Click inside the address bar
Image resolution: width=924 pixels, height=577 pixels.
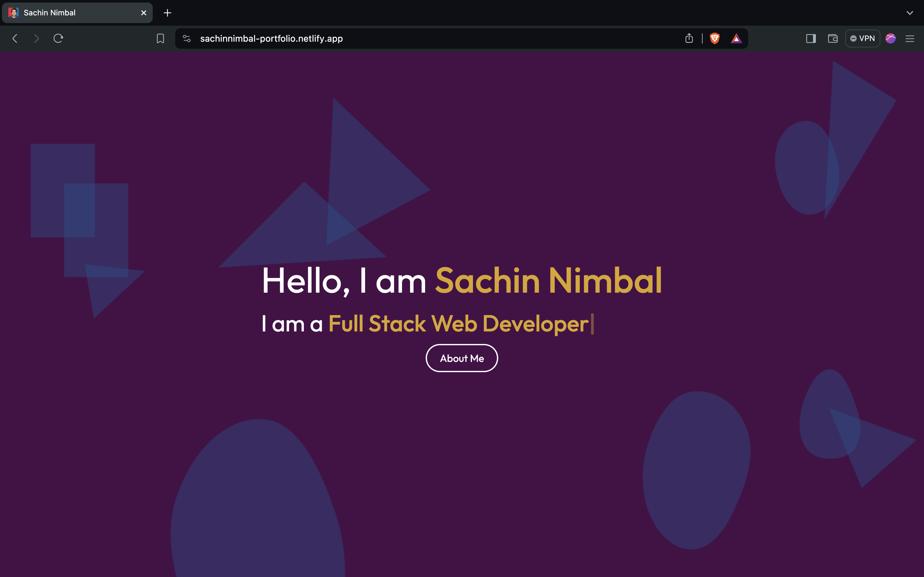(420, 38)
